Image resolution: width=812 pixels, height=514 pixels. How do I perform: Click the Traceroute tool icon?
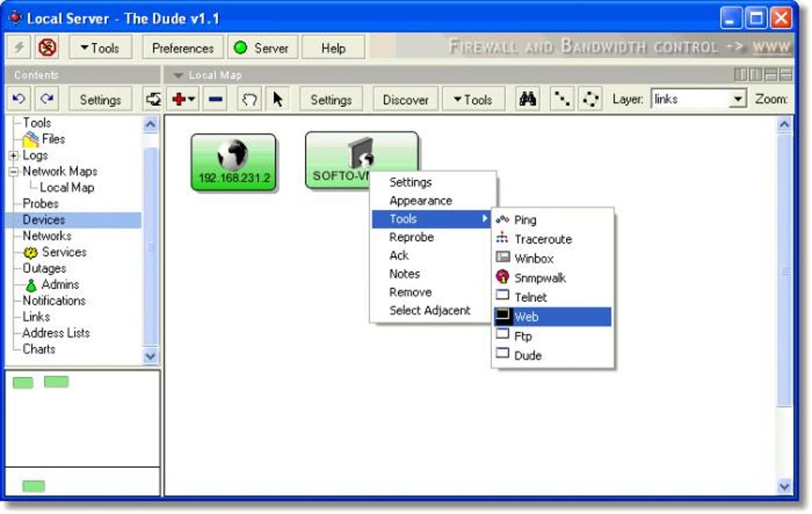tap(502, 238)
